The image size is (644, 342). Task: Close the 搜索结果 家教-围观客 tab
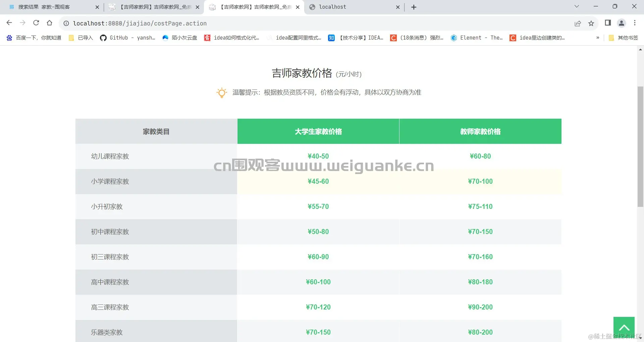(97, 7)
